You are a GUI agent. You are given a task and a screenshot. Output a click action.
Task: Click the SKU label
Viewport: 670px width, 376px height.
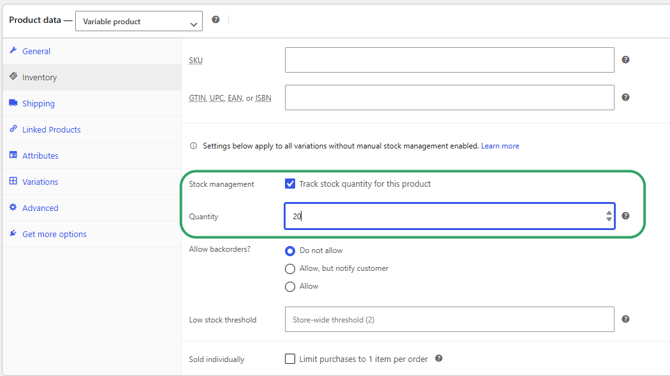(196, 60)
